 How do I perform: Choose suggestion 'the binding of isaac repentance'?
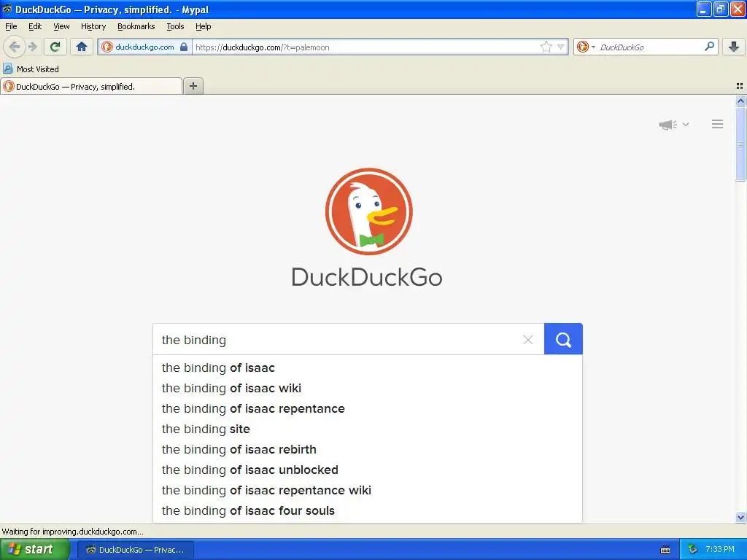368,408
